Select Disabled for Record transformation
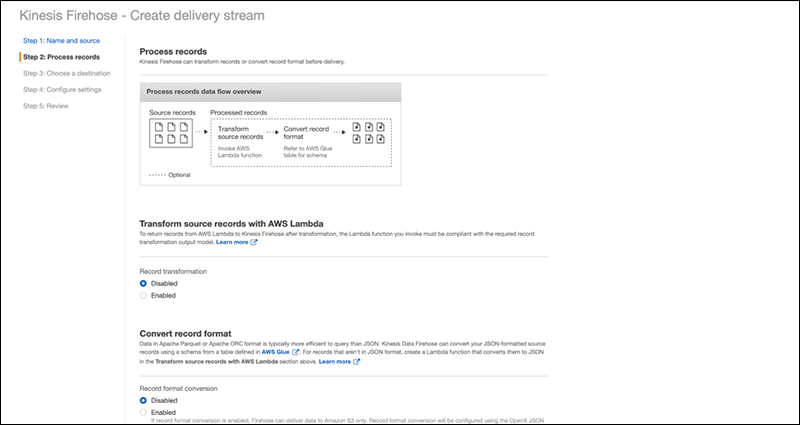Image resolution: width=800 pixels, height=425 pixels. point(144,283)
